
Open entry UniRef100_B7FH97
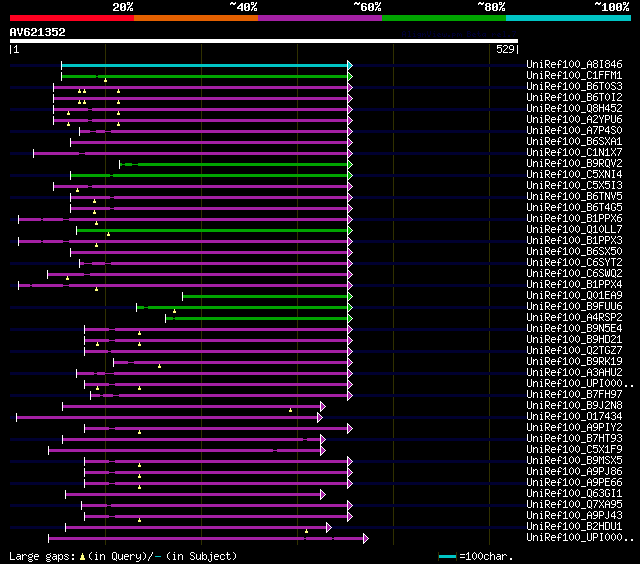574,395
